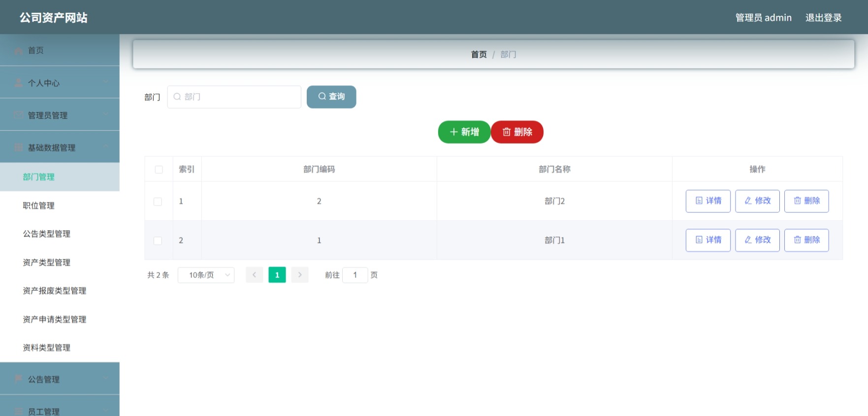
Task: Click the plus icon on the 新增 button
Action: pos(454,132)
